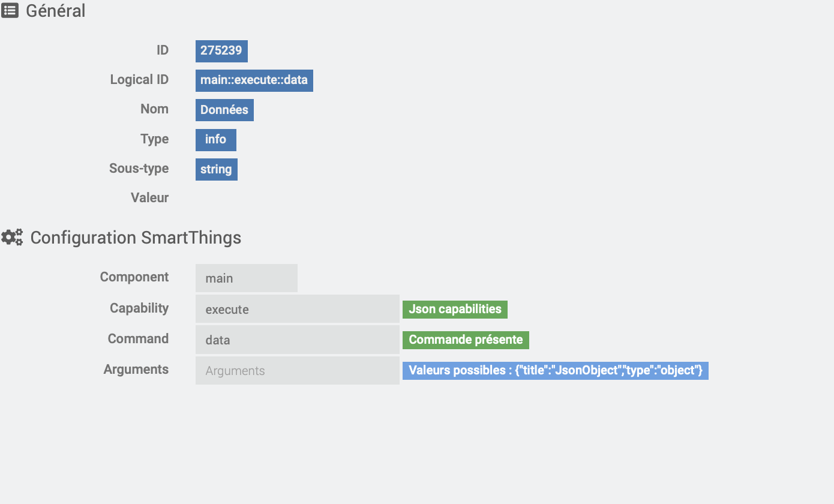Click the info type badge
This screenshot has height=504, width=834.
[216, 140]
